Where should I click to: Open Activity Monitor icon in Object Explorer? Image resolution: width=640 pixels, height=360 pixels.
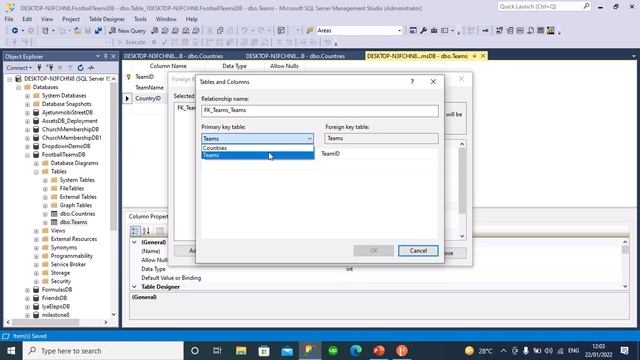click(x=91, y=68)
